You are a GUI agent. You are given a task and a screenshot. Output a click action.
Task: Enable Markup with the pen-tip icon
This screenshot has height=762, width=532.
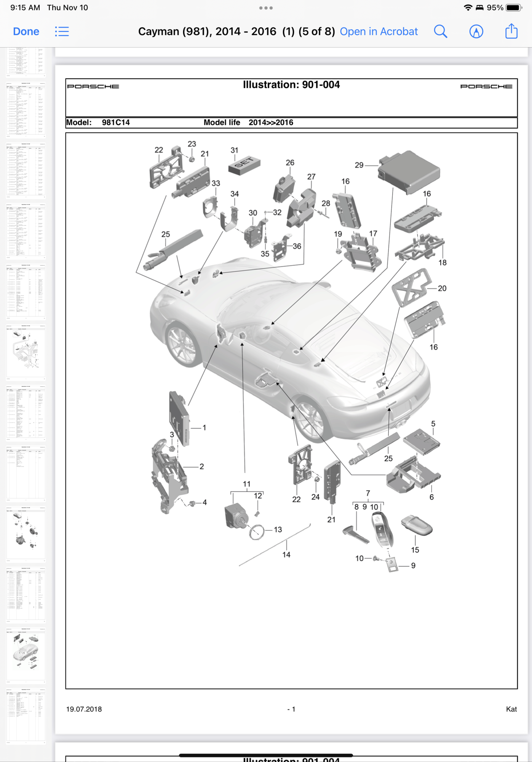(x=476, y=31)
